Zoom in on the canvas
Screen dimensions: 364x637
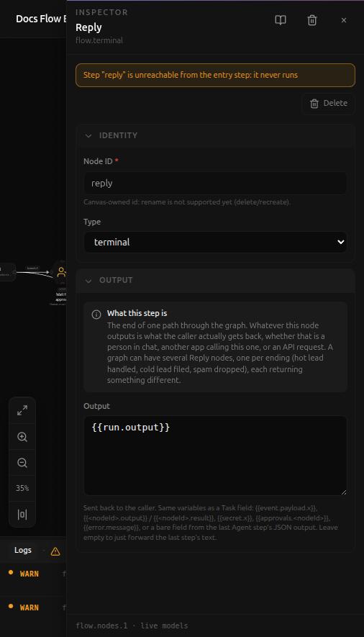[x=22, y=437]
